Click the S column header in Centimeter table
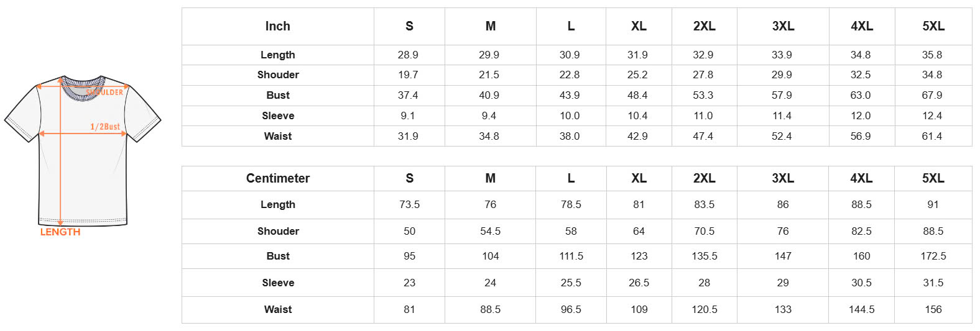This screenshot has height=331, width=980. pos(409,178)
